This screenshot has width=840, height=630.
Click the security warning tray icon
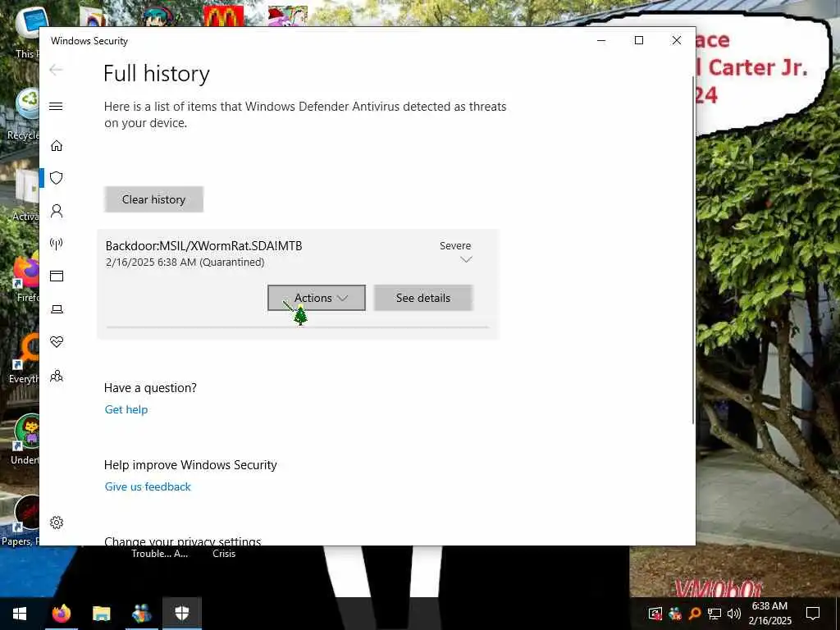pyautogui.click(x=655, y=614)
